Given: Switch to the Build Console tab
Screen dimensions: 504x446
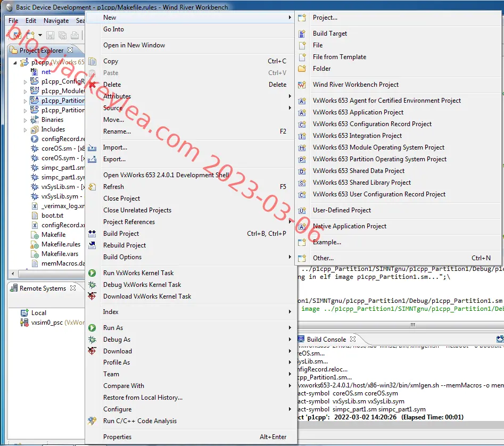Looking at the screenshot, I should (x=326, y=340).
